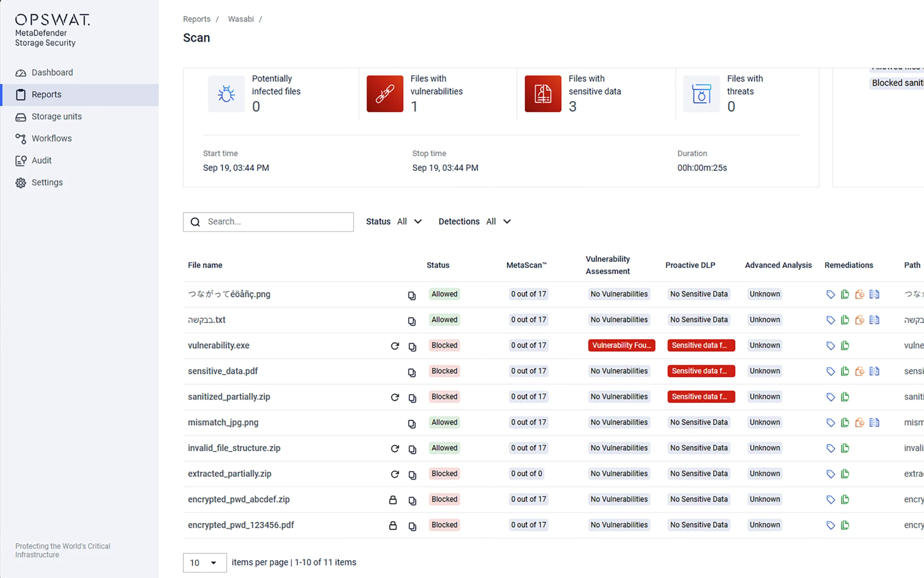924x578 pixels.
Task: Click the tag icon for vulnerability.exe
Action: pos(831,345)
